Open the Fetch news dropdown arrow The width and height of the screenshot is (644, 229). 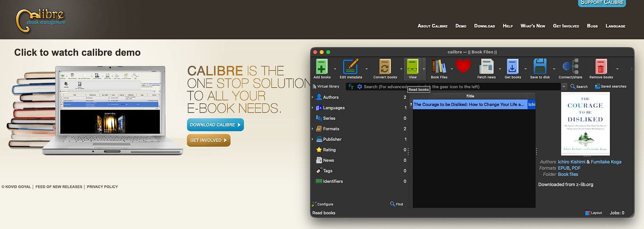500,69
